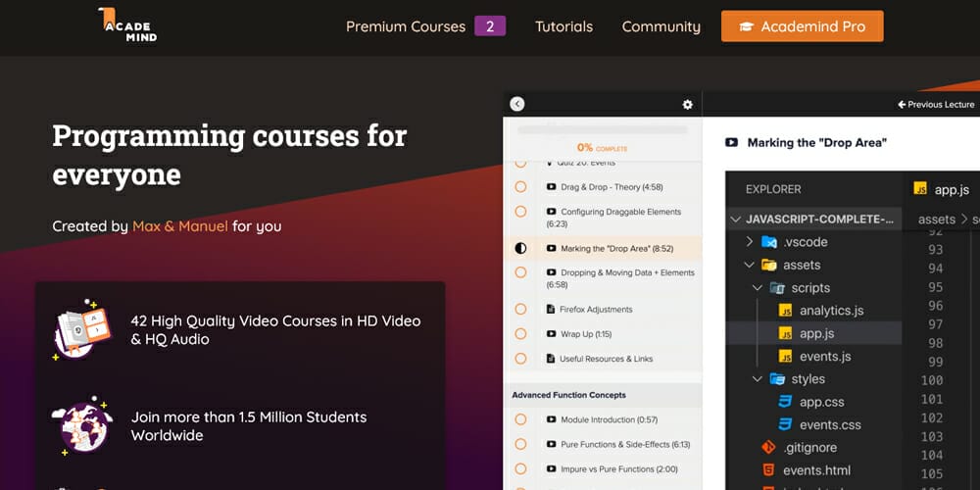The height and width of the screenshot is (490, 980).
Task: Click video icon beside Wrap Up
Action: point(551,334)
